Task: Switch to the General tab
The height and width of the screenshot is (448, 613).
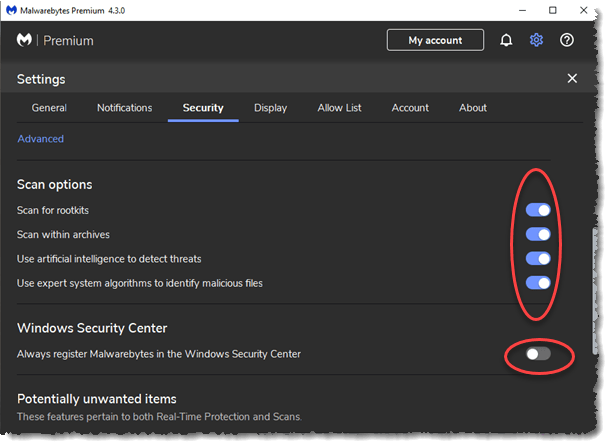Action: 49,108
